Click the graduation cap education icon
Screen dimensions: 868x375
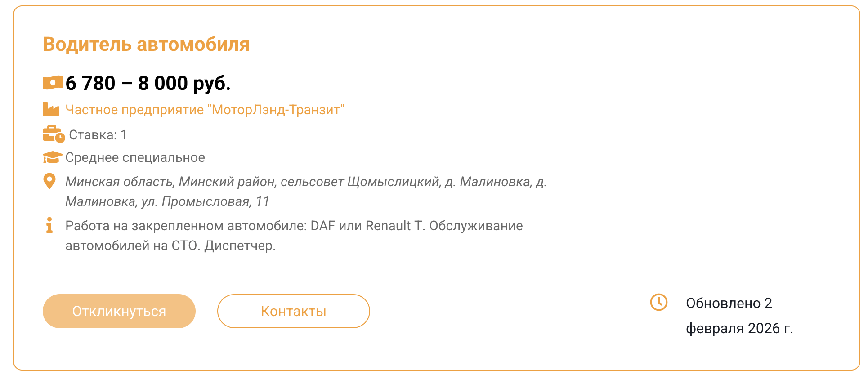tap(52, 157)
